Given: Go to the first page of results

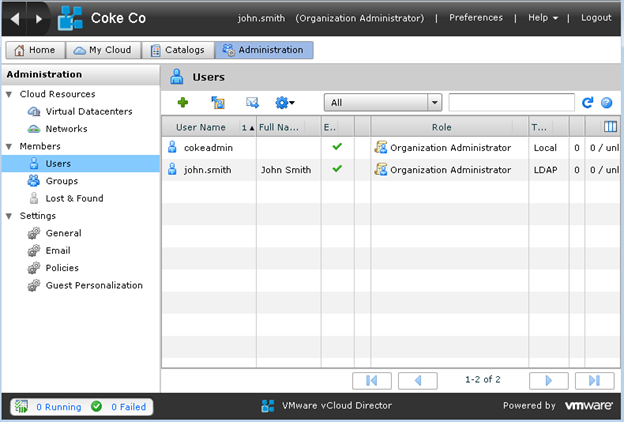Looking at the screenshot, I should click(371, 380).
